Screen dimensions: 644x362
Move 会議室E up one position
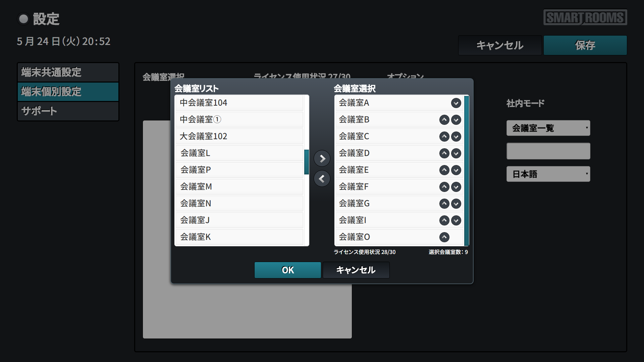[x=444, y=170]
